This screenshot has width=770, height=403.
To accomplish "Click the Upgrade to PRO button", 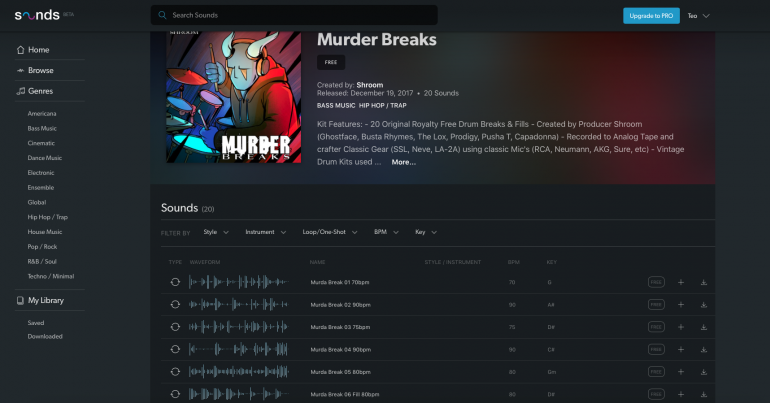I will [651, 16].
